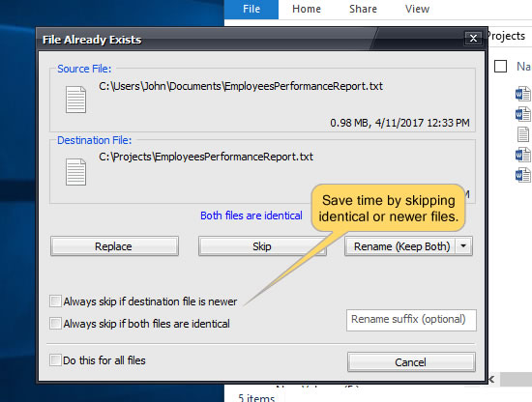The height and width of the screenshot is (402, 532).
Task: Toggle the select-all checkbox in Explorer
Action: pyautogui.click(x=500, y=66)
